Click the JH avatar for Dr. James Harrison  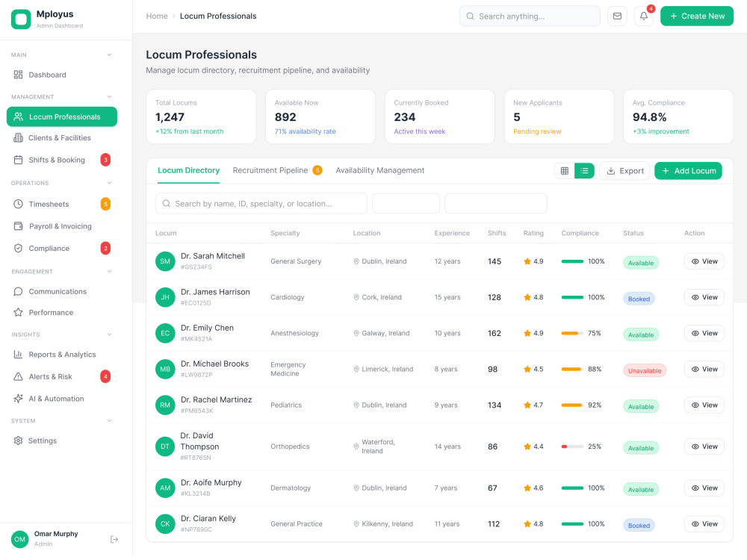[165, 297]
